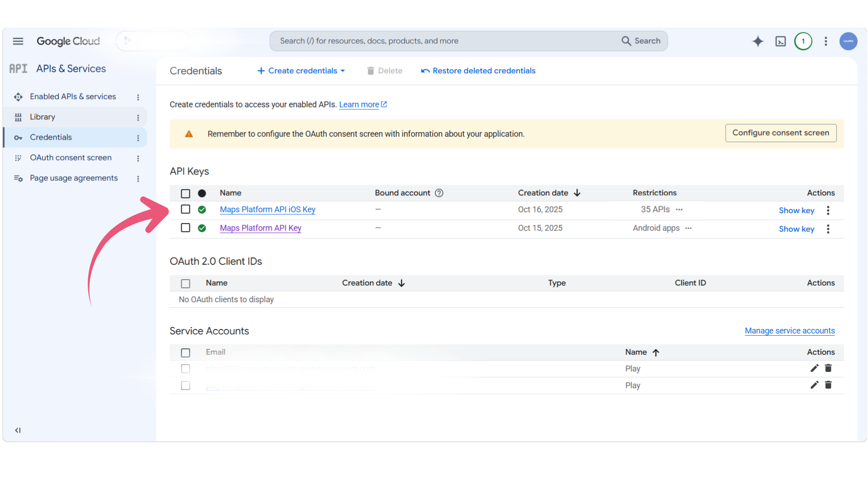The image size is (868, 488).
Task: Open the second service account email
Action: pos(290,385)
